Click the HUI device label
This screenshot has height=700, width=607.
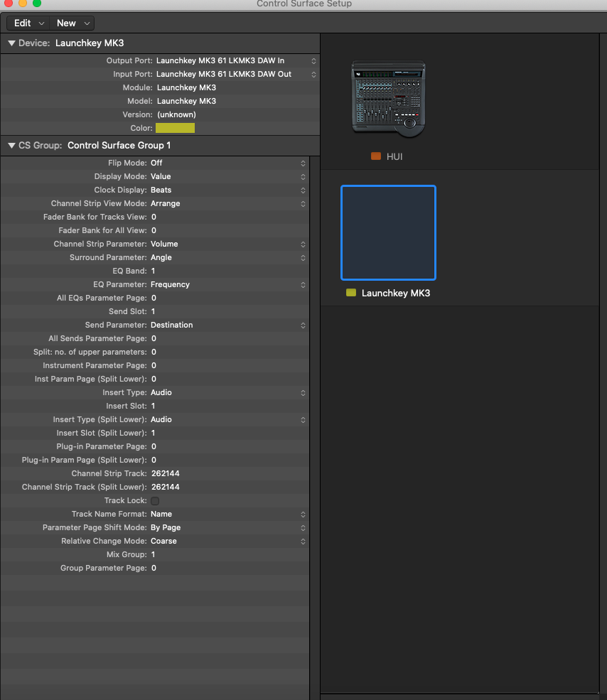pyautogui.click(x=394, y=156)
